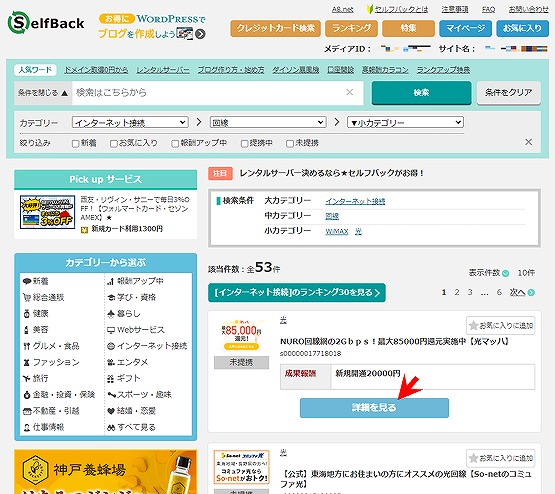Open 総合通販 cart category

coord(43,297)
